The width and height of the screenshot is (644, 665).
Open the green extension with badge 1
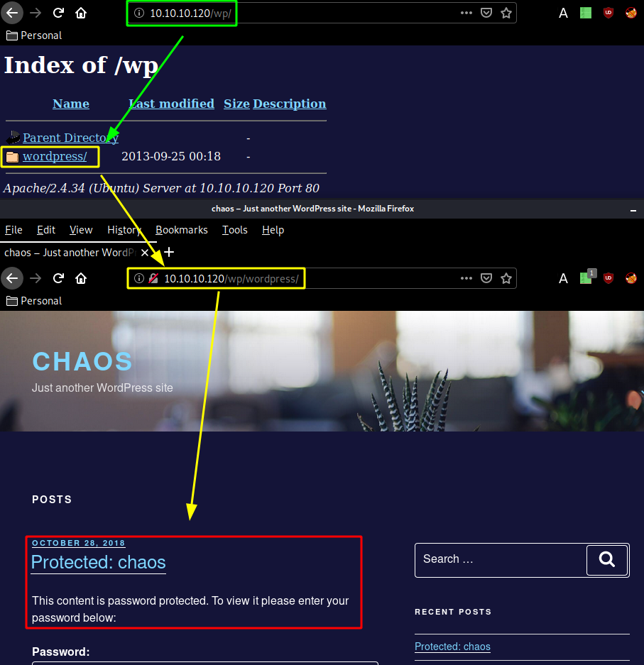point(588,277)
